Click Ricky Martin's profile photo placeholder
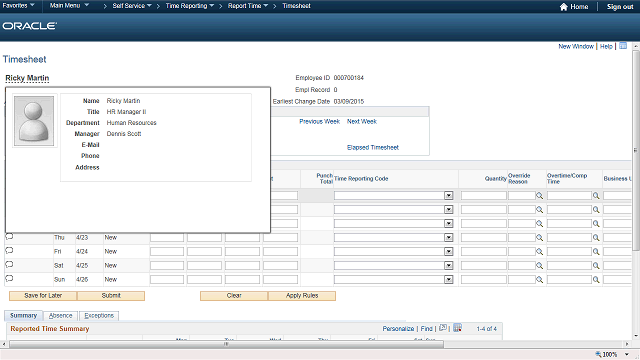The height and width of the screenshot is (360, 640). (34, 121)
